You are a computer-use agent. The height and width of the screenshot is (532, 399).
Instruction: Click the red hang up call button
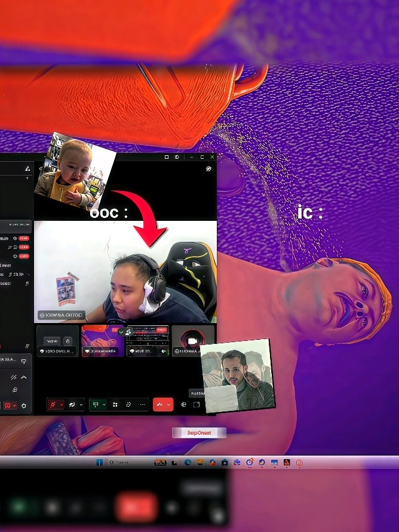coord(159,404)
